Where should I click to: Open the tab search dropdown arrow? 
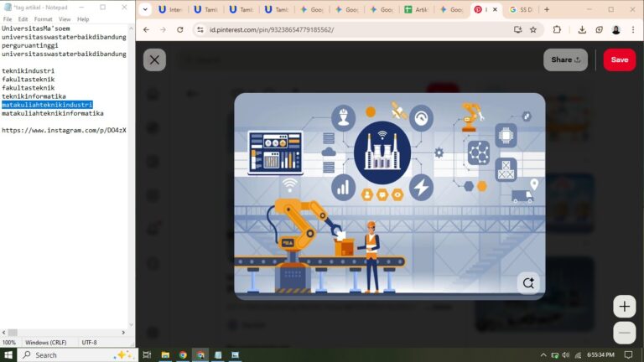click(144, 9)
